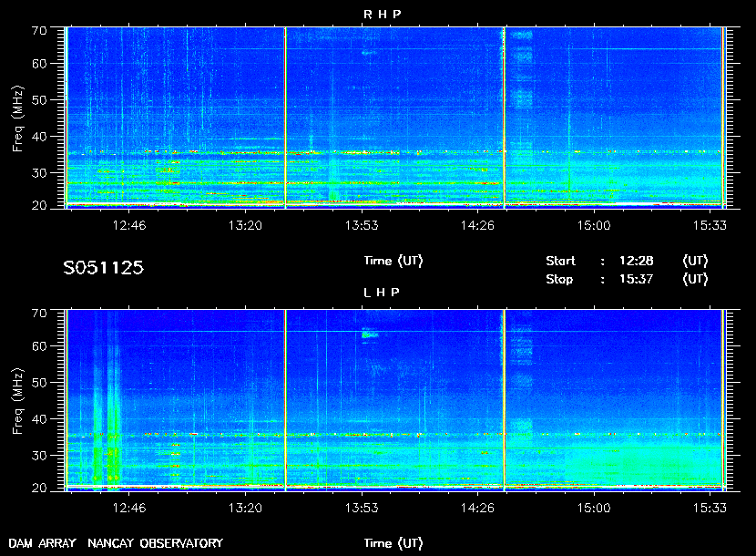Click the "15:00" time tick under the LHP plot
This screenshot has width=756, height=556.
[594, 508]
